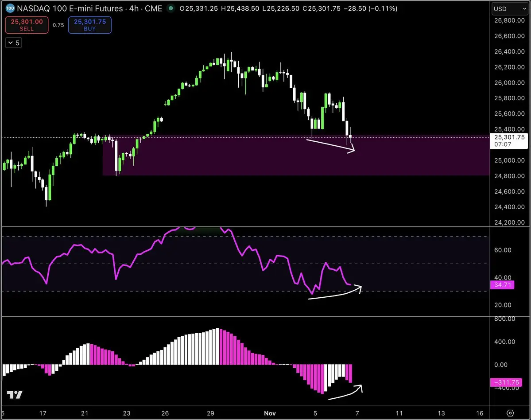Click the RSI value label 34.71

coord(502,285)
